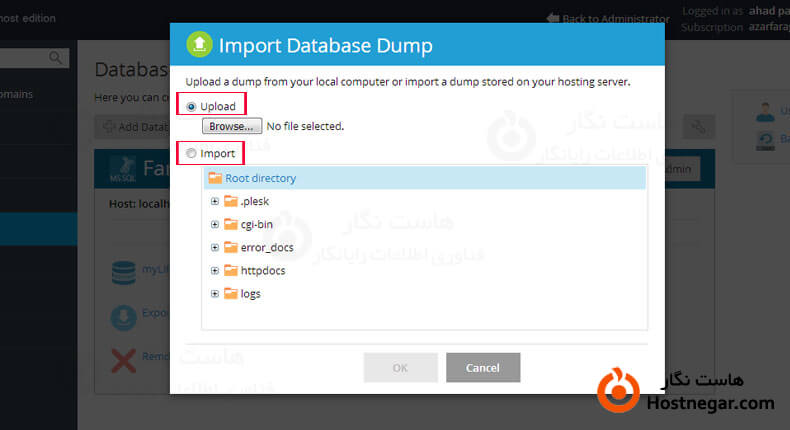
Task: Click the Cancel button
Action: [483, 367]
